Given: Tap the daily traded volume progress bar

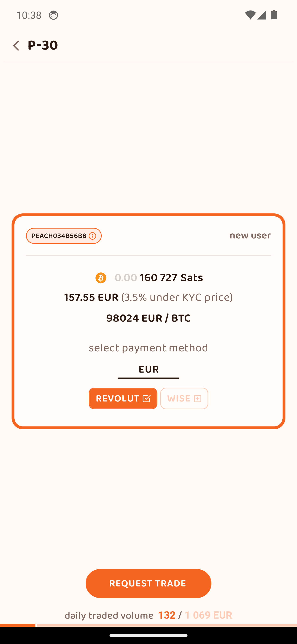Looking at the screenshot, I should pos(148,625).
